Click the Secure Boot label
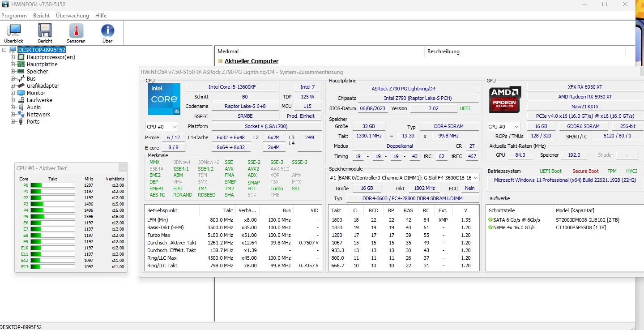The width and height of the screenshot is (644, 330). coord(585,171)
